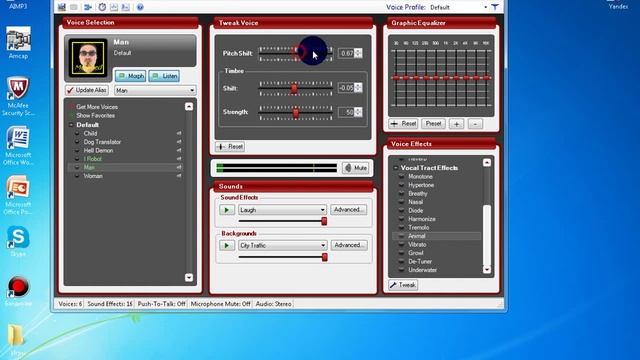640x360 pixels.
Task: Enable the Diode voice effect
Action: pos(415,211)
